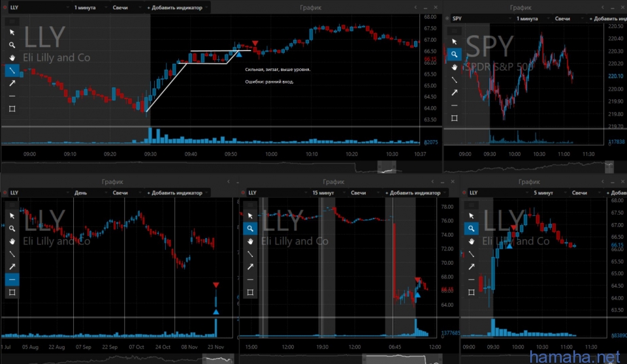Select cursor tool in LLY daily chart
Viewport: 627px width, 364px height.
(12, 216)
